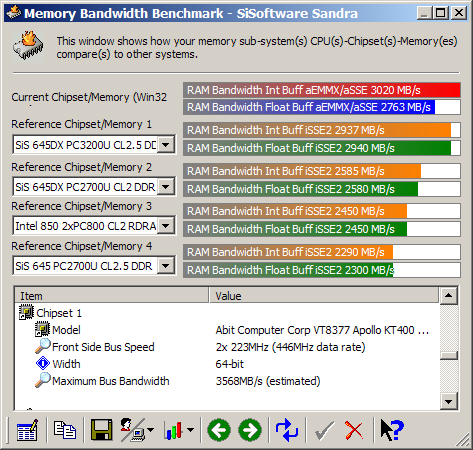Click the Float Buff iSSE2 2580 MB/s bar
473x450 pixels.
coord(322,189)
